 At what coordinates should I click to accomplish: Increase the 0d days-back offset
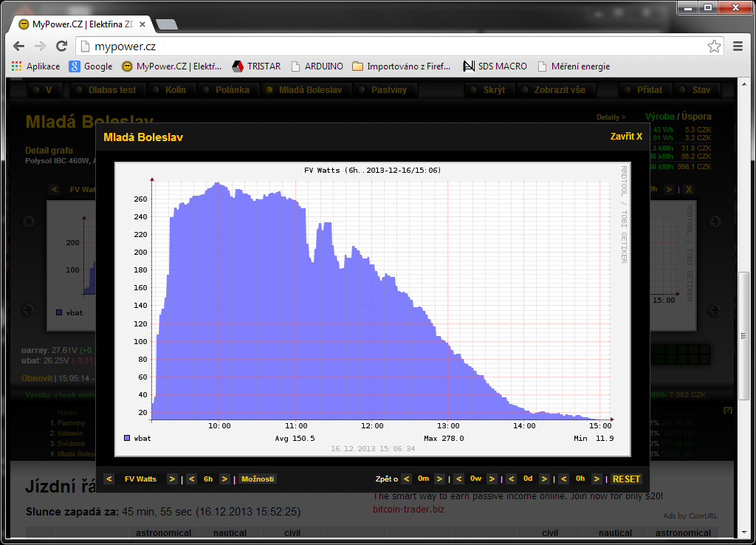tap(544, 479)
